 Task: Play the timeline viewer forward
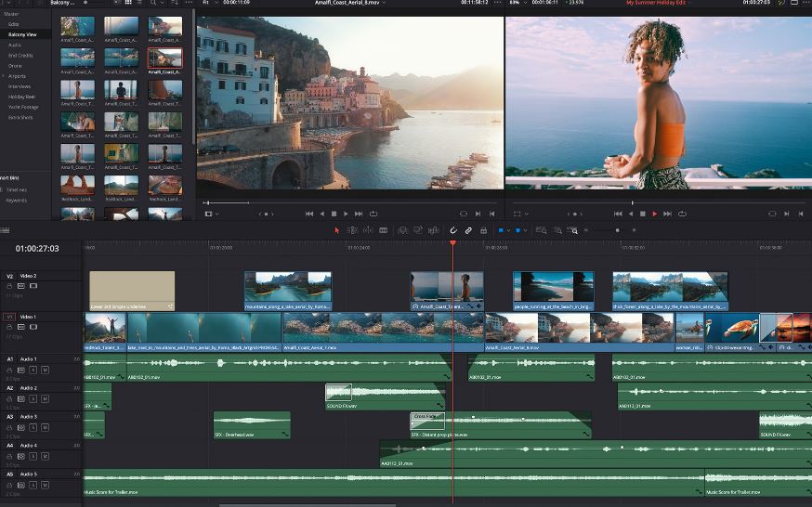pyautogui.click(x=655, y=214)
